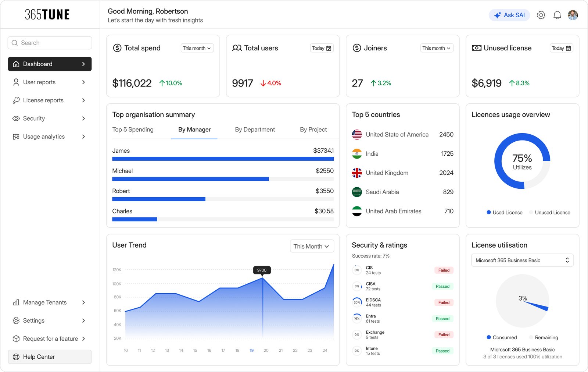Image resolution: width=588 pixels, height=372 pixels.
Task: Click the sidebar Search field
Action: [x=50, y=43]
